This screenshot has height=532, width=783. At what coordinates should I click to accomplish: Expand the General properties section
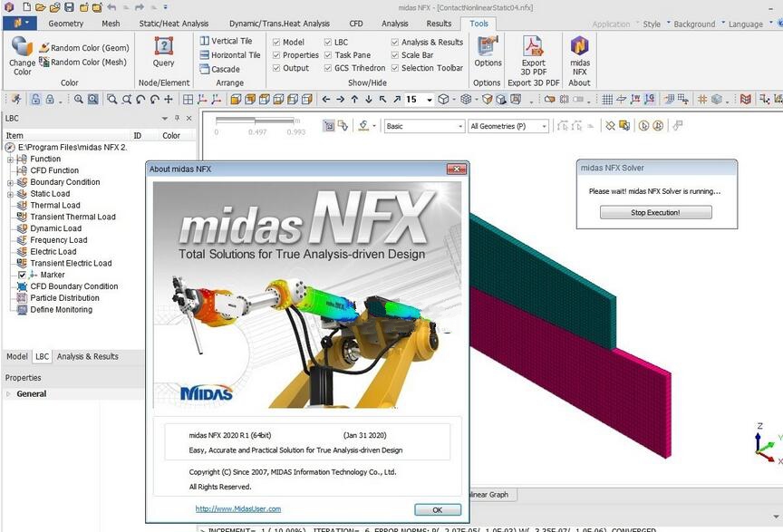(x=8, y=393)
